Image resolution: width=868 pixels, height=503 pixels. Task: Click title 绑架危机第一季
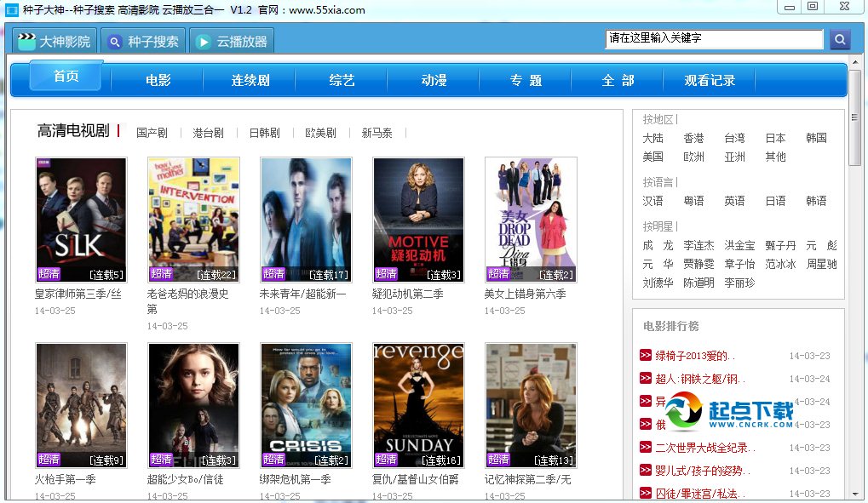coord(295,479)
